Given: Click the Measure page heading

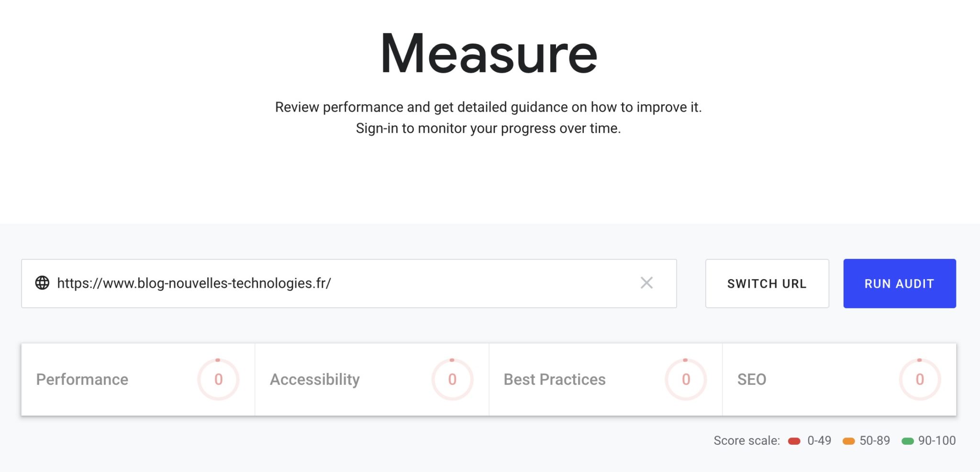Looking at the screenshot, I should pos(489,54).
